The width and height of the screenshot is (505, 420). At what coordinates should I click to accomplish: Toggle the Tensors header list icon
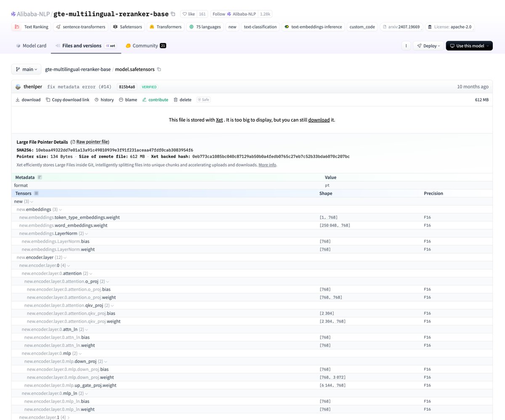pos(36,193)
